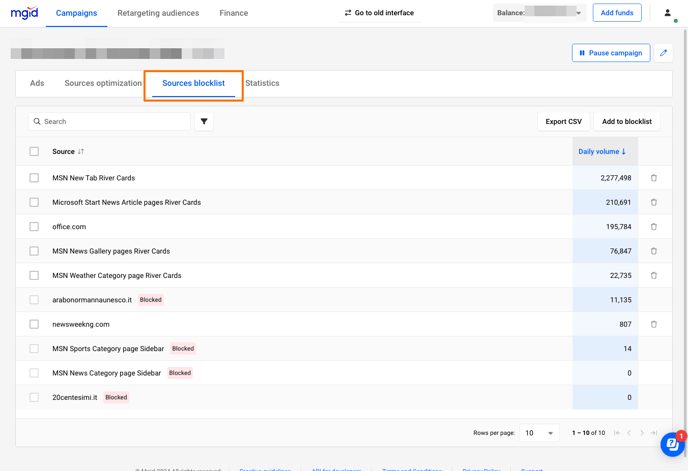This screenshot has width=688, height=471.
Task: Open the support chat bubble
Action: click(x=672, y=445)
